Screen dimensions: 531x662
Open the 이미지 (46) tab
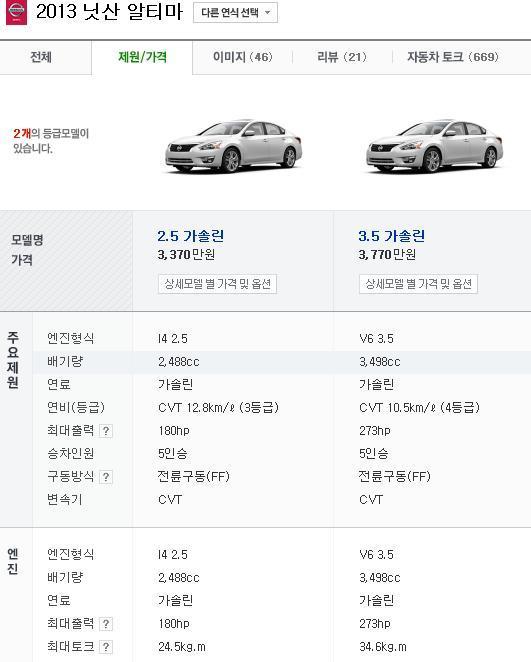pyautogui.click(x=243, y=57)
